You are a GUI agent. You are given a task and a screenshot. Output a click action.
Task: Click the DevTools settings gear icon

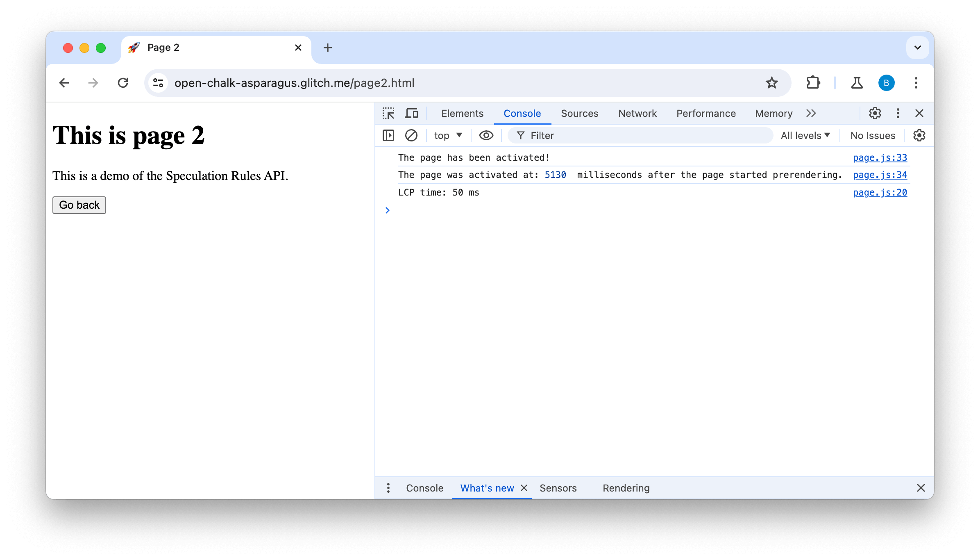[875, 113]
